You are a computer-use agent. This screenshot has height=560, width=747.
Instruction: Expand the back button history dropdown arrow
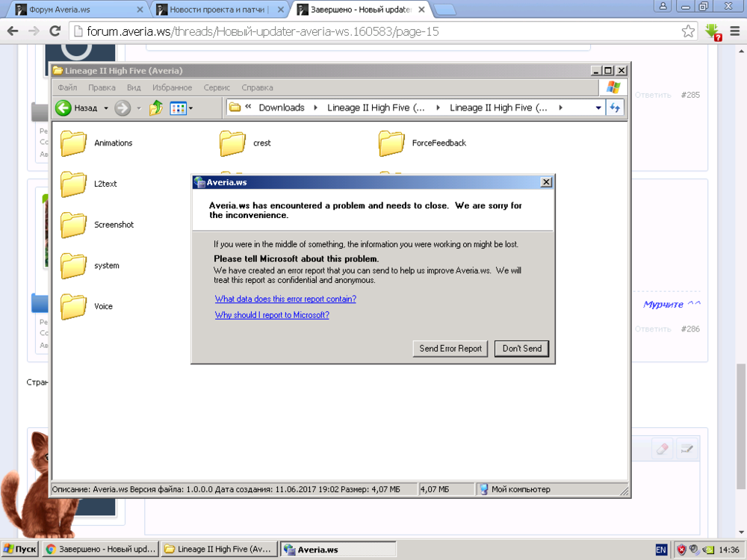pos(105,108)
